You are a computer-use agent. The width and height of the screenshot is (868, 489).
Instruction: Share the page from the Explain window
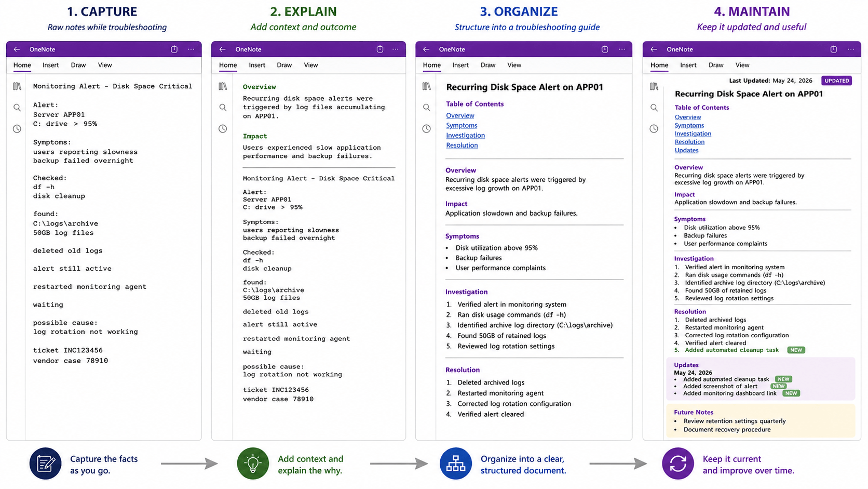tap(380, 49)
